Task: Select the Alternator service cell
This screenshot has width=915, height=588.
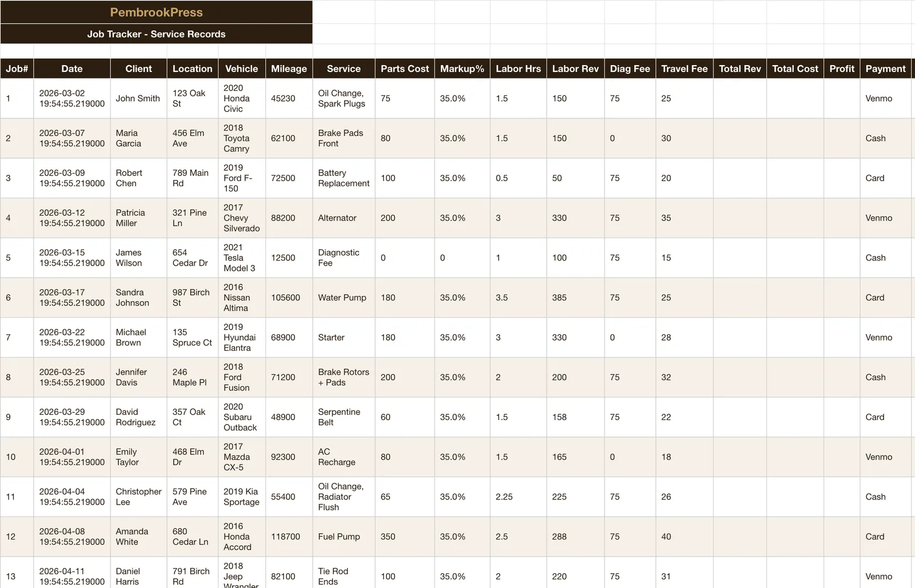Action: pos(344,218)
